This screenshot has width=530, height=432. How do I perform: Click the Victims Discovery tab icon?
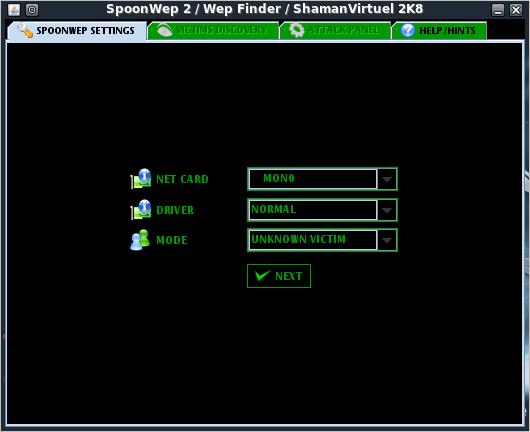[165, 30]
